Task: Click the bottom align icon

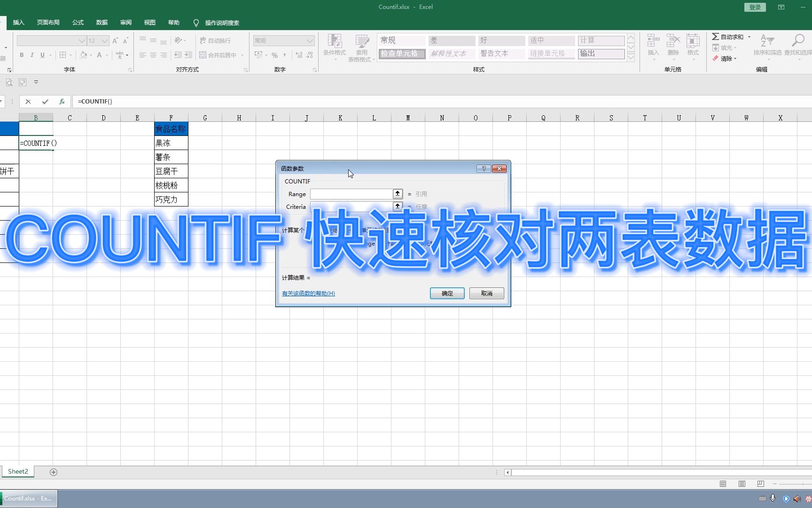Action: click(164, 41)
